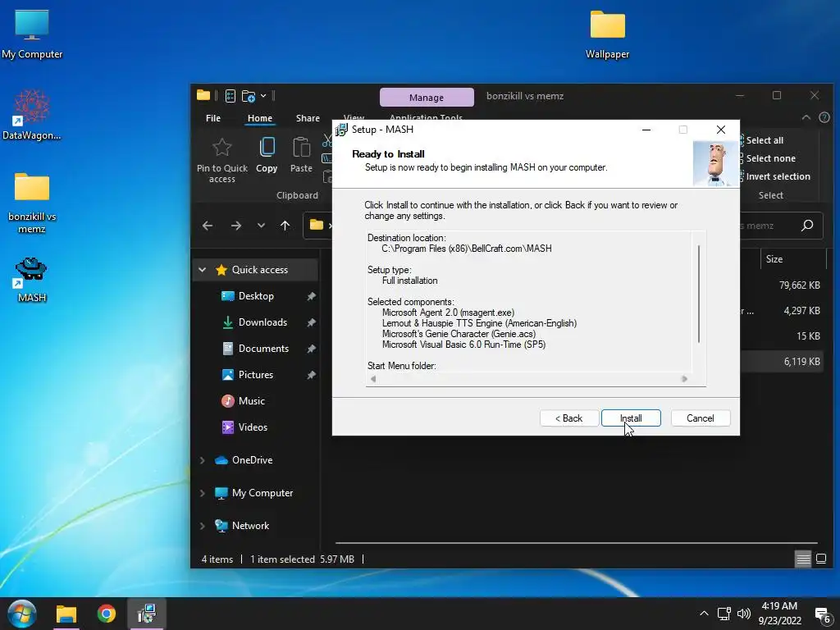Collapse the Quick access tree node
Image resolution: width=840 pixels, height=630 pixels.
[203, 270]
